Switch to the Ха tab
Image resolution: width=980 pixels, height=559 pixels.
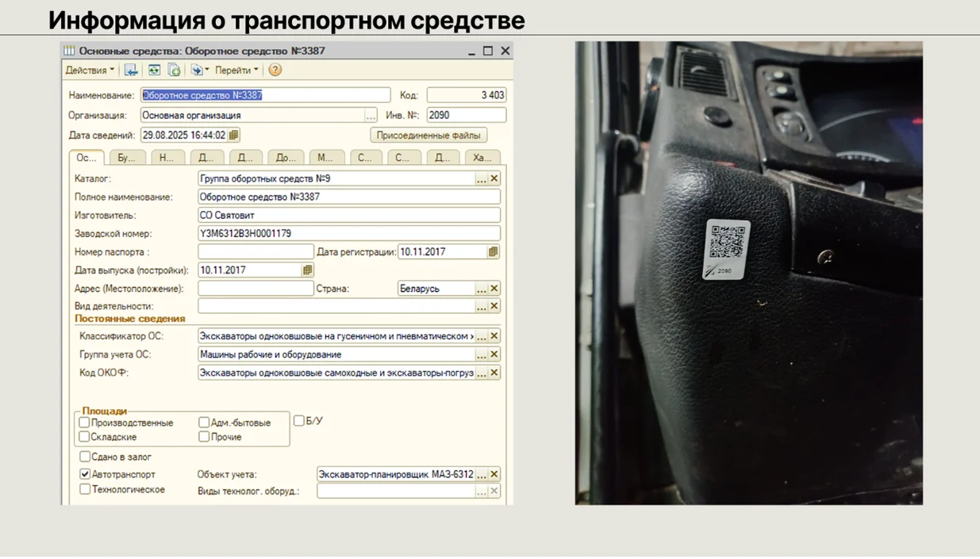click(481, 157)
